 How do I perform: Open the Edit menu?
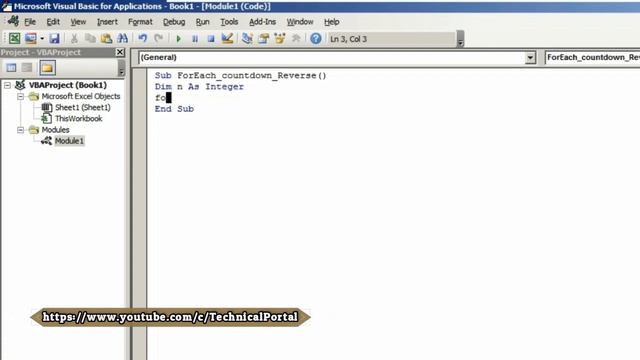pyautogui.click(x=53, y=22)
